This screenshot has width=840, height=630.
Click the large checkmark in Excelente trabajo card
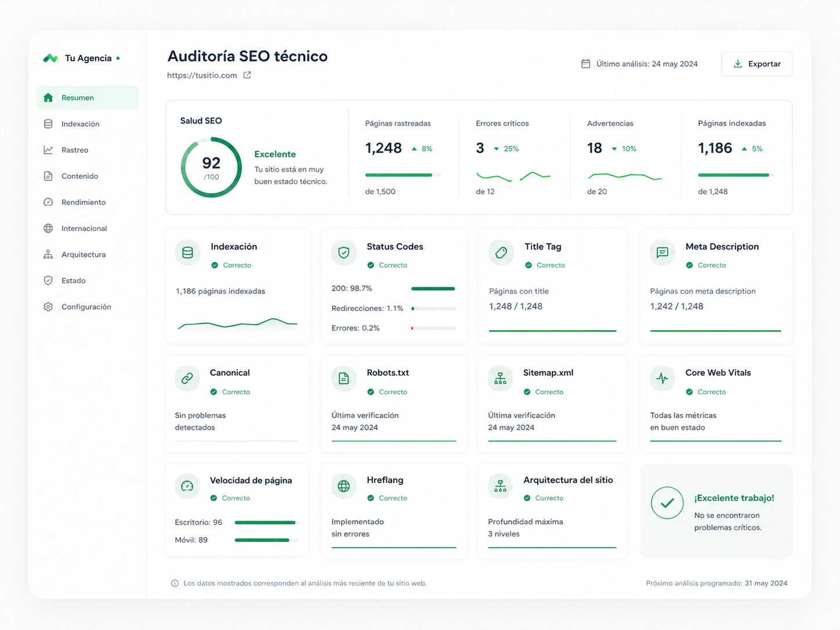(x=667, y=503)
